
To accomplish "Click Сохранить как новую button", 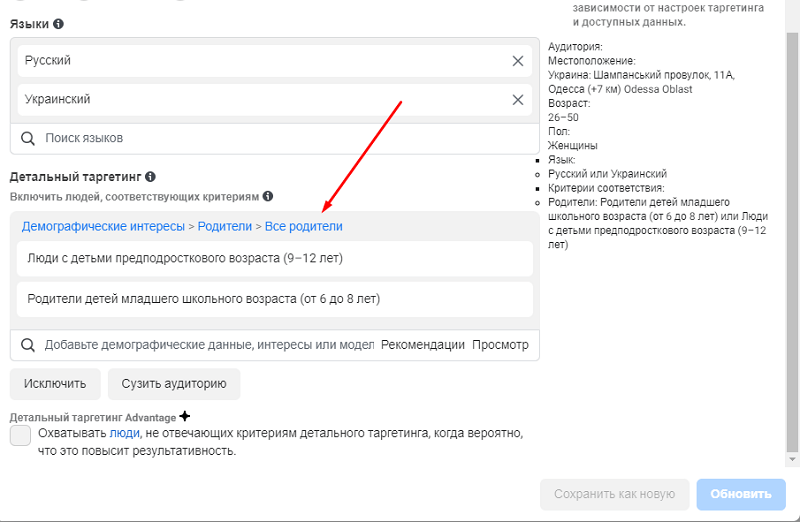I will click(x=614, y=494).
